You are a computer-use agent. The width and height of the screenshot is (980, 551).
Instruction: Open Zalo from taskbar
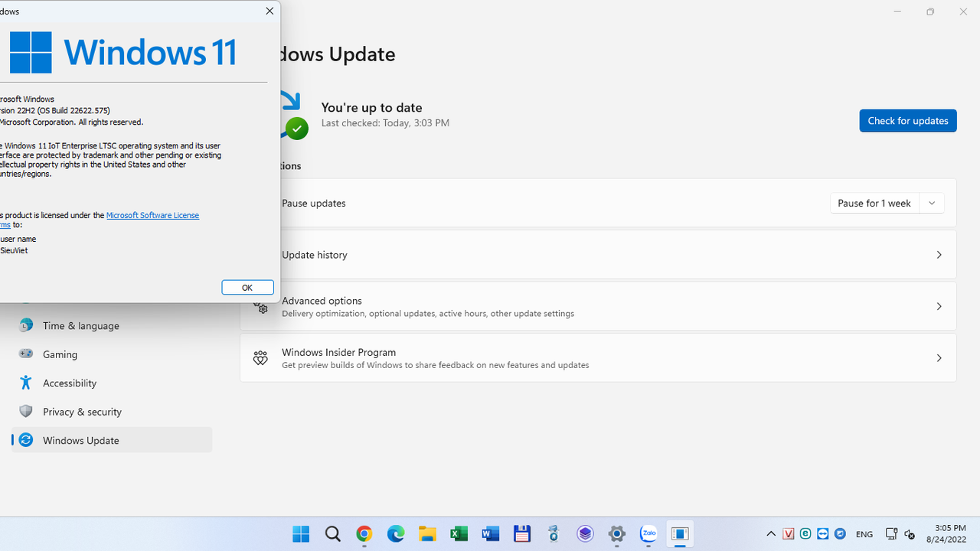(x=648, y=534)
